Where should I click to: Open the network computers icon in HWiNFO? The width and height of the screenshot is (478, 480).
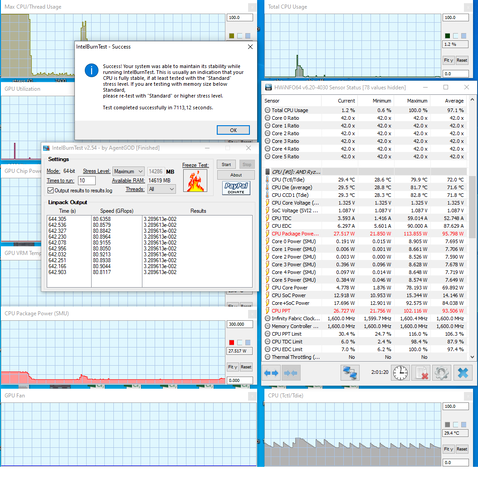tap(350, 373)
